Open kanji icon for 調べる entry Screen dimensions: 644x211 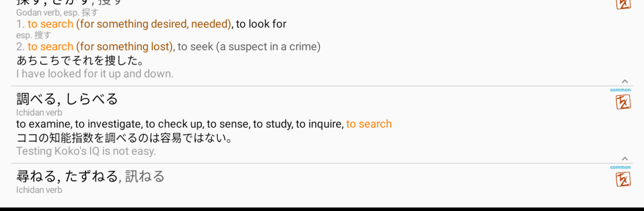pyautogui.click(x=623, y=102)
